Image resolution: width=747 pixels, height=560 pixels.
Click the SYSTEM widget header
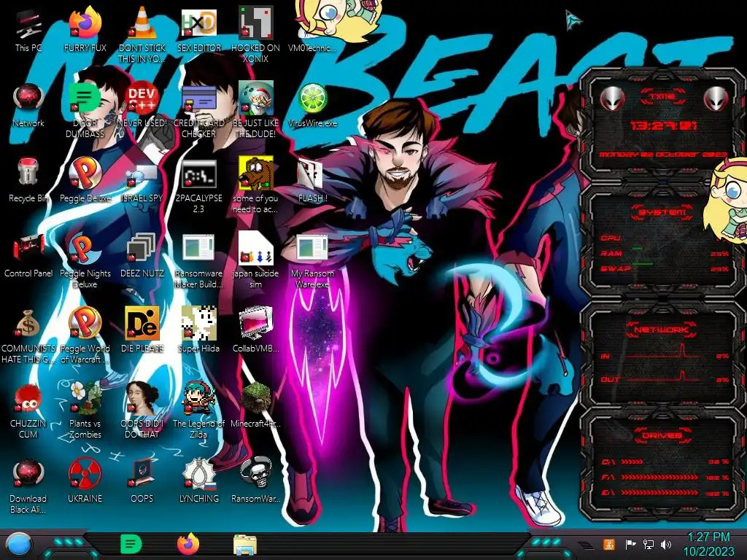pyautogui.click(x=662, y=212)
